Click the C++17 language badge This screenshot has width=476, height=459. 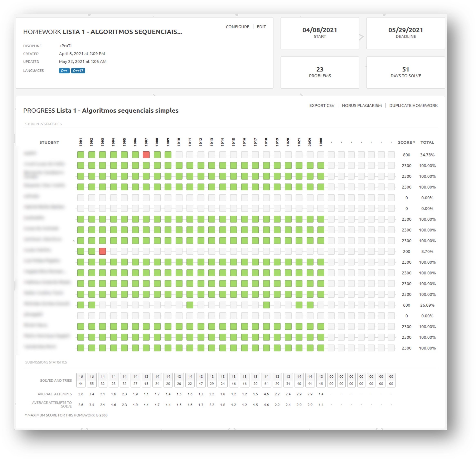pos(78,71)
